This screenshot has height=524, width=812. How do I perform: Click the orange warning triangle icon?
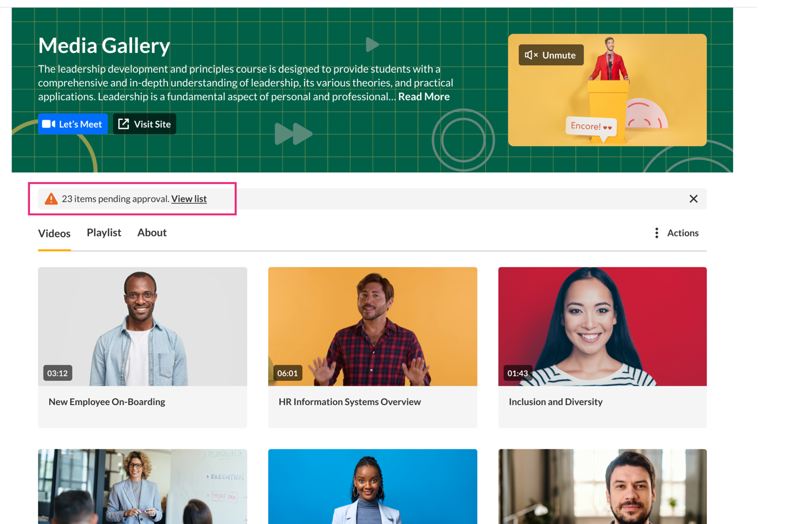51,199
